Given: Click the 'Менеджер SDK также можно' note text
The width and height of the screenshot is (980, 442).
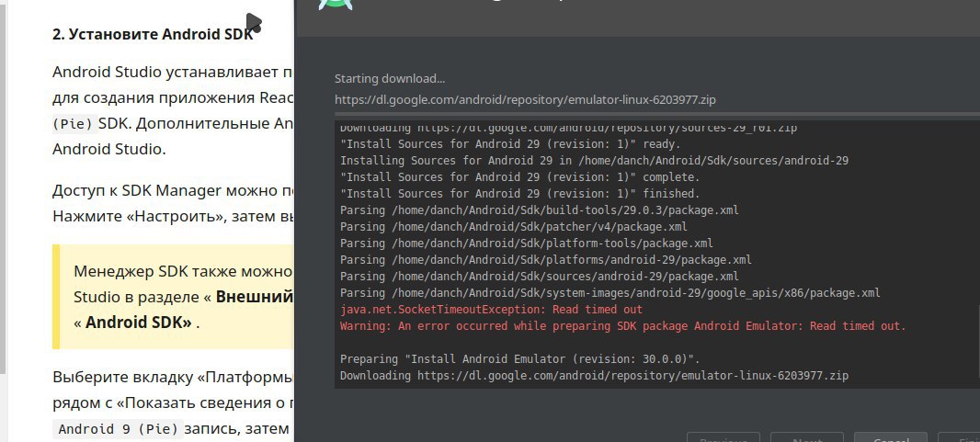Looking at the screenshot, I should pyautogui.click(x=183, y=271).
